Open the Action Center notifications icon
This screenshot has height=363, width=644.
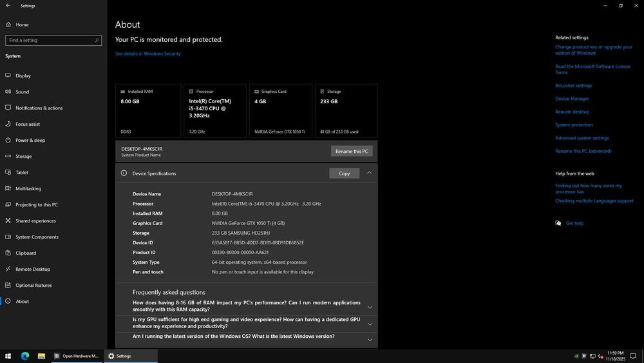[633, 356]
